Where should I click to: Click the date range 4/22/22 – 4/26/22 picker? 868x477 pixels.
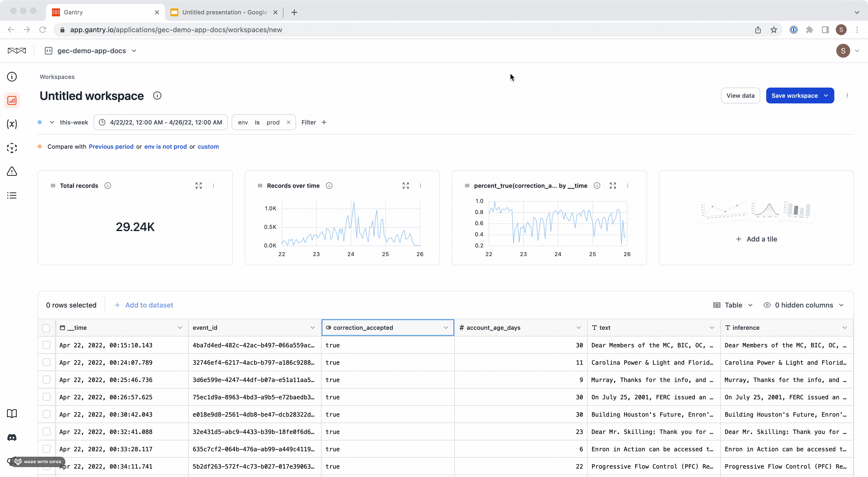(x=160, y=122)
